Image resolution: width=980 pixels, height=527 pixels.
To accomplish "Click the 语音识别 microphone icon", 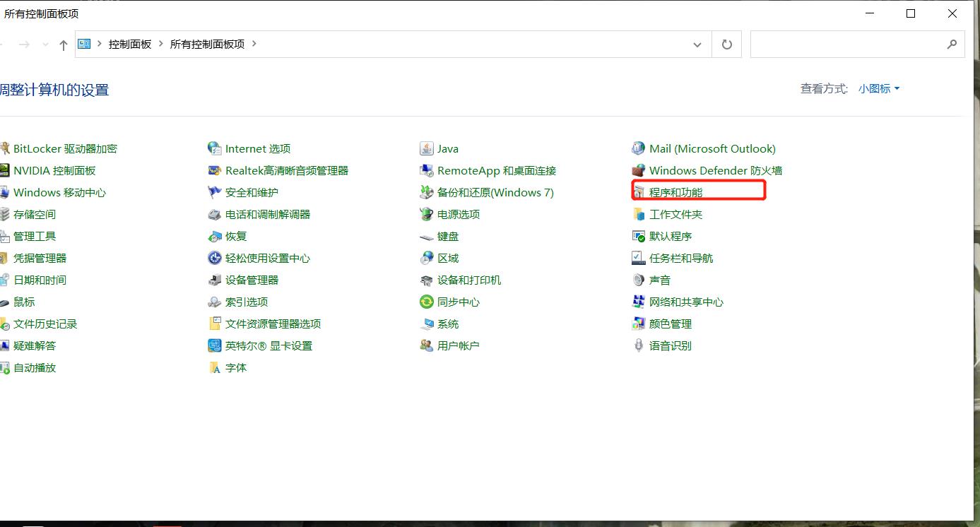I will 639,345.
